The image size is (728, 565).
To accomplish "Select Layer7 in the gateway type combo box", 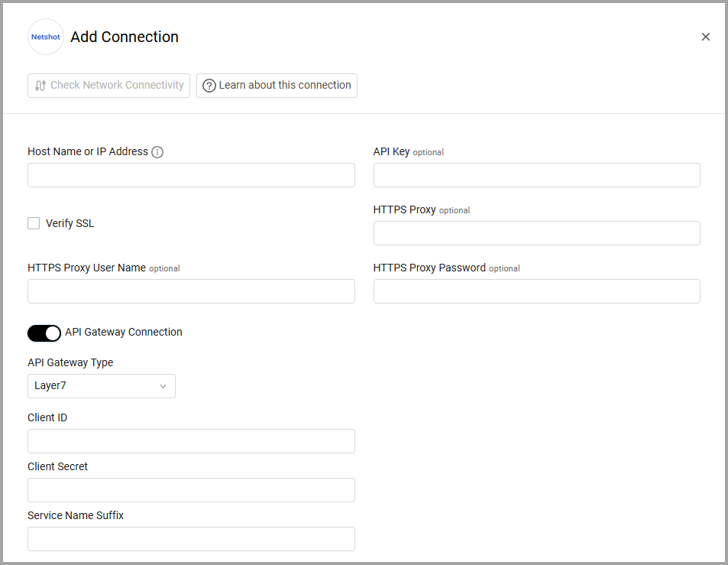I will coord(101,386).
